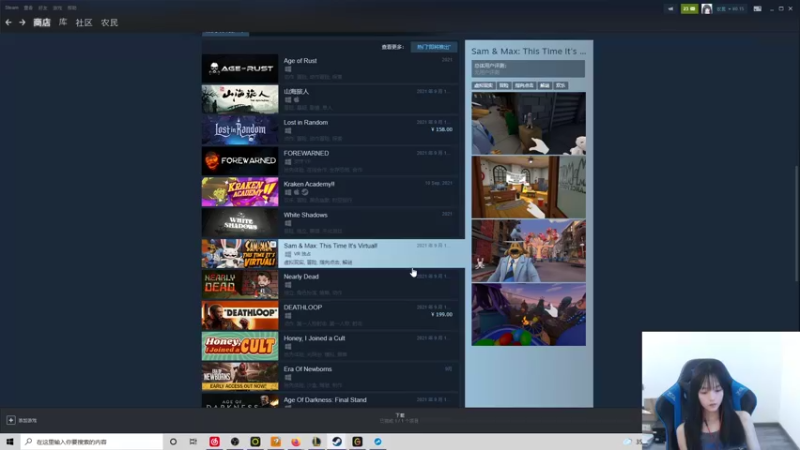Image resolution: width=800 pixels, height=450 pixels.
Task: Open the fourth screenshot with colorful balls
Action: click(529, 315)
